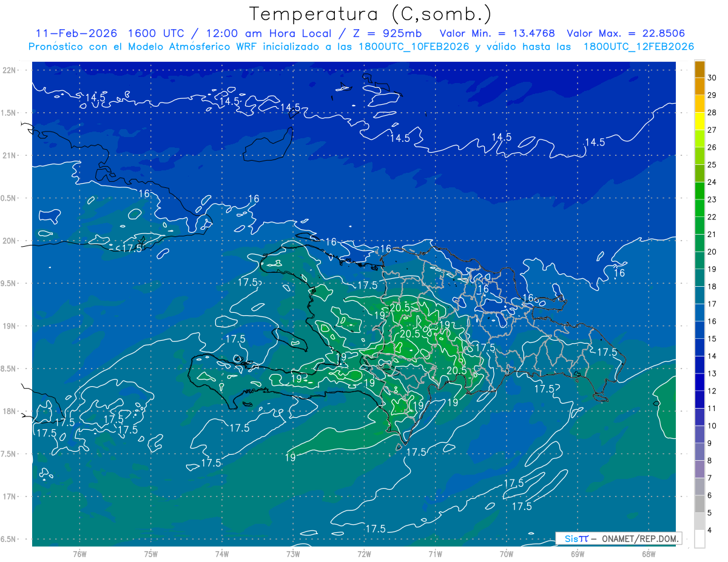Click the "73W" longitude axis label
Screen dimensions: 728x562
(x=293, y=554)
